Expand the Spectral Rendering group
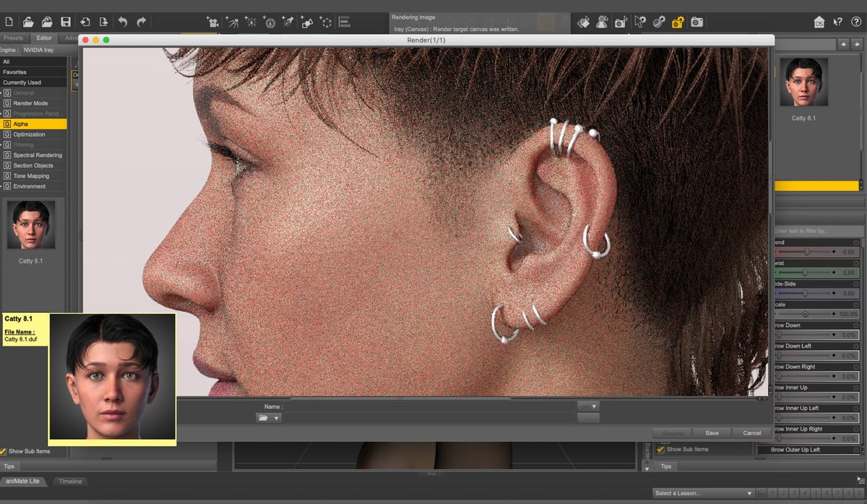The image size is (867, 504). click(x=34, y=155)
